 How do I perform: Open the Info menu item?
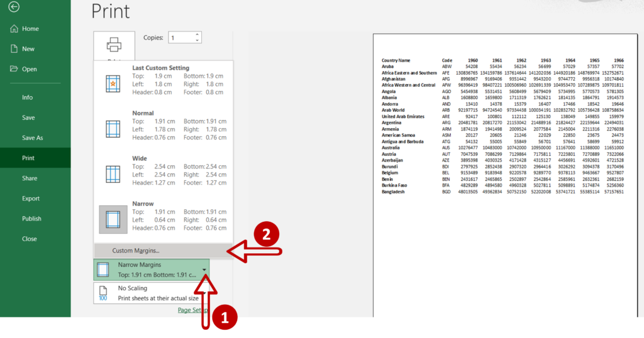[28, 97]
